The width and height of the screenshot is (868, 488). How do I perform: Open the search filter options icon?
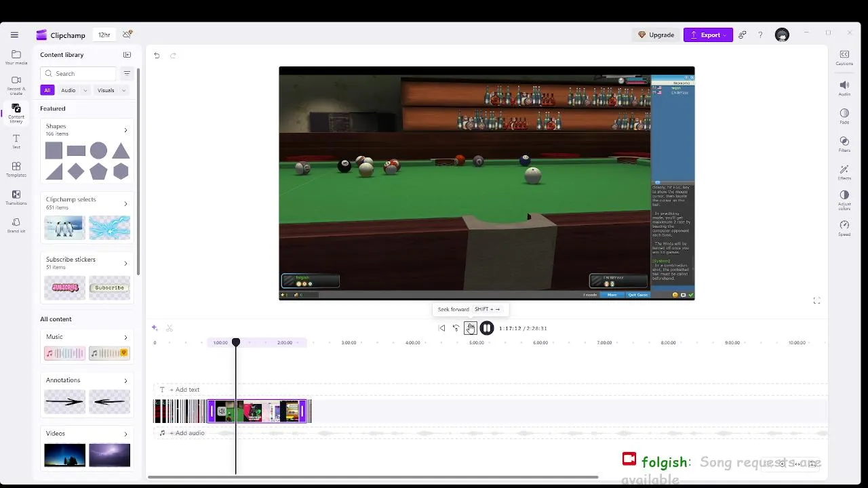[x=127, y=73]
